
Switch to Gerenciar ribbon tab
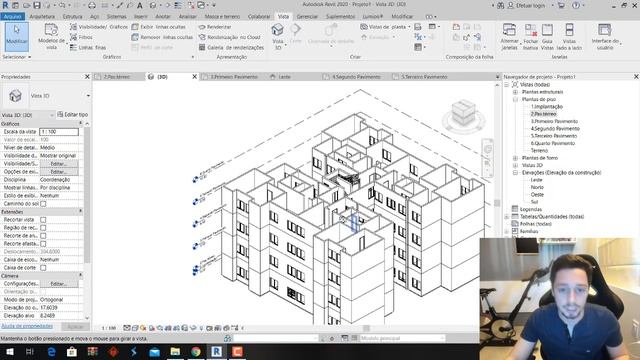pos(307,16)
